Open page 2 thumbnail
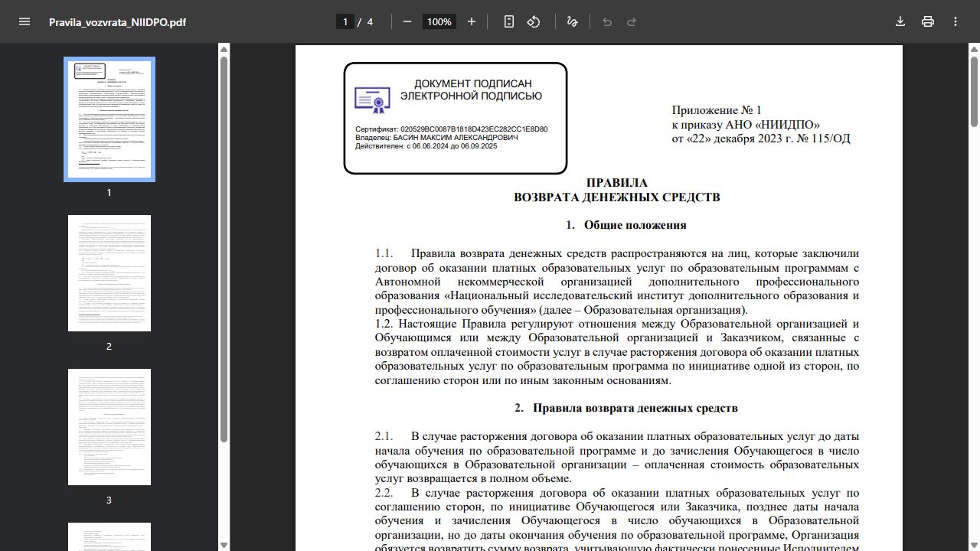The image size is (980, 551). pyautogui.click(x=109, y=273)
